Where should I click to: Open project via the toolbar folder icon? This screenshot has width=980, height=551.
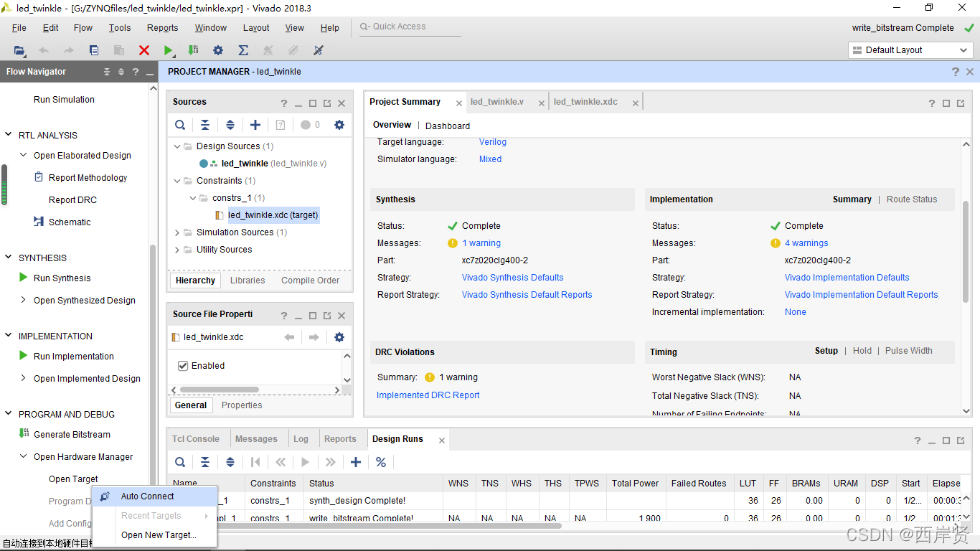click(x=19, y=50)
